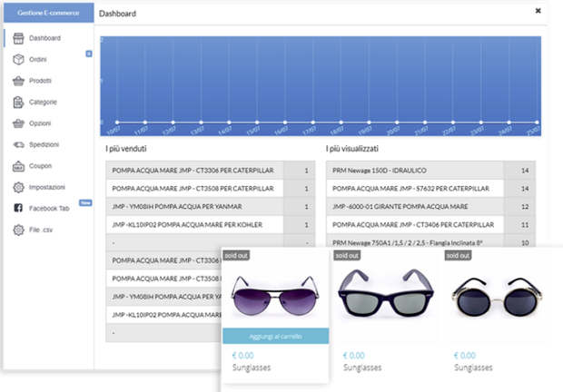Click the wayfarer sunglasses thumbnail
The image size is (563, 392).
click(x=386, y=291)
